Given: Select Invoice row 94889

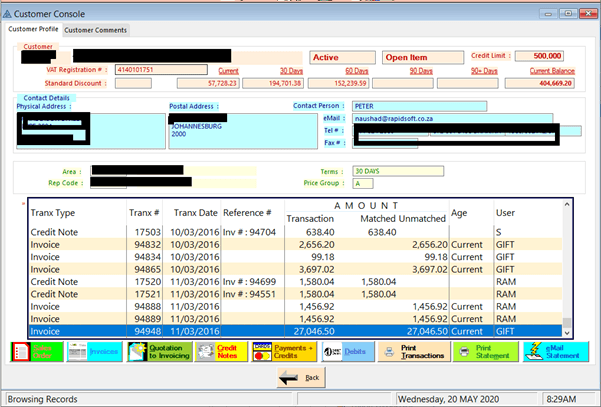Looking at the screenshot, I should tap(296, 319).
